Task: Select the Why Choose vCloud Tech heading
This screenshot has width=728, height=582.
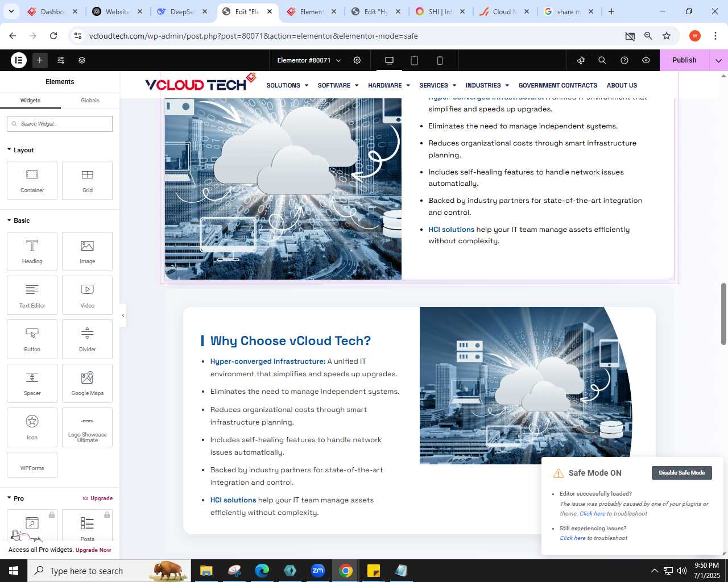Action: pyautogui.click(x=291, y=341)
